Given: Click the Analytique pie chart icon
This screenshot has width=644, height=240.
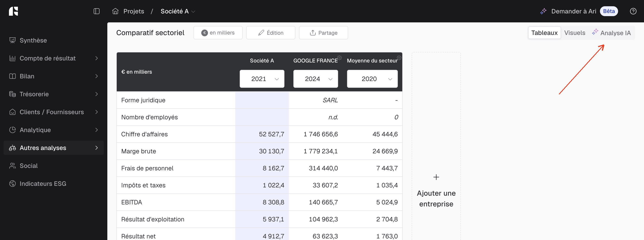Looking at the screenshot, I should (x=12, y=130).
